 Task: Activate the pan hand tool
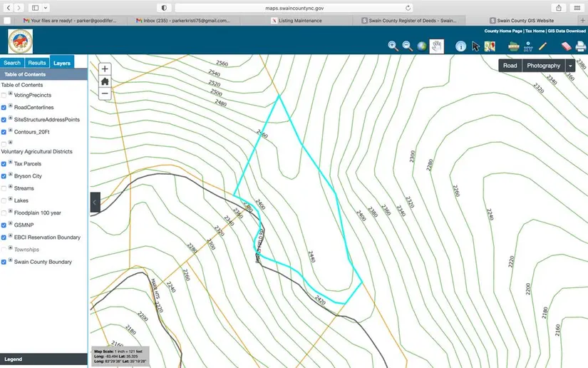437,46
